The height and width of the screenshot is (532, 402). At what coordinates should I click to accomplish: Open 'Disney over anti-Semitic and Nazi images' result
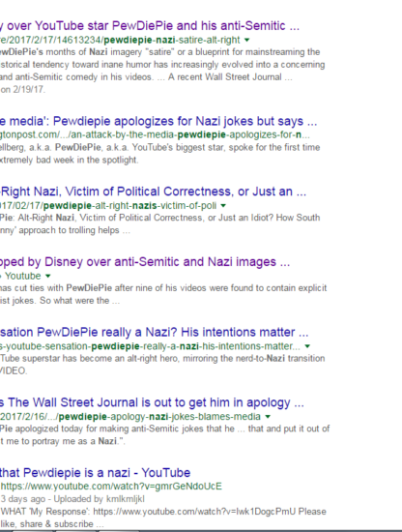[x=145, y=262]
